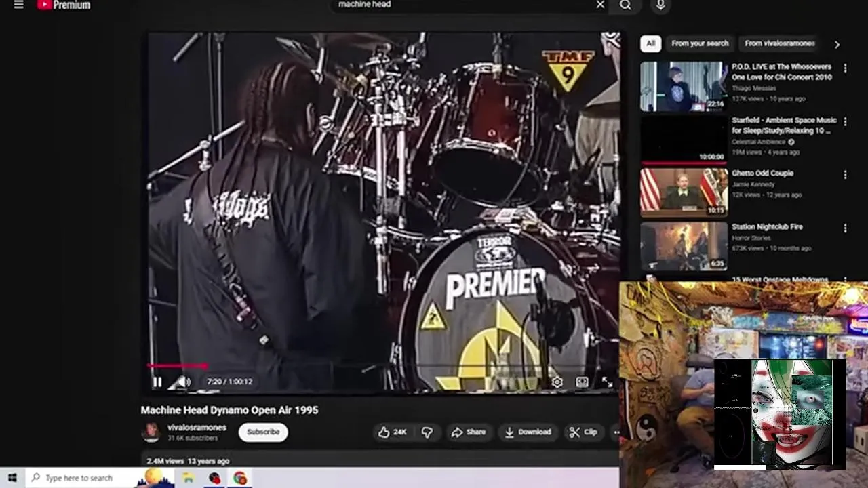The image size is (868, 488).
Task: Download the video
Action: pyautogui.click(x=528, y=432)
